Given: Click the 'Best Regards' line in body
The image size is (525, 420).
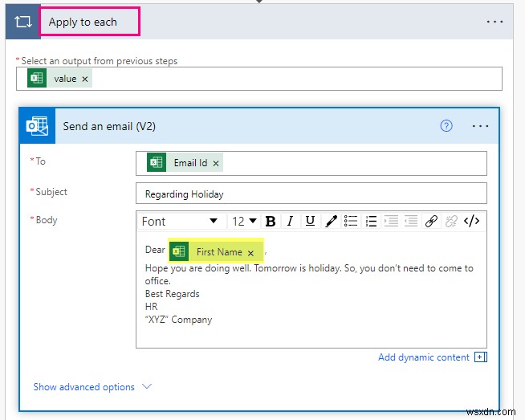Looking at the screenshot, I should [x=172, y=294].
